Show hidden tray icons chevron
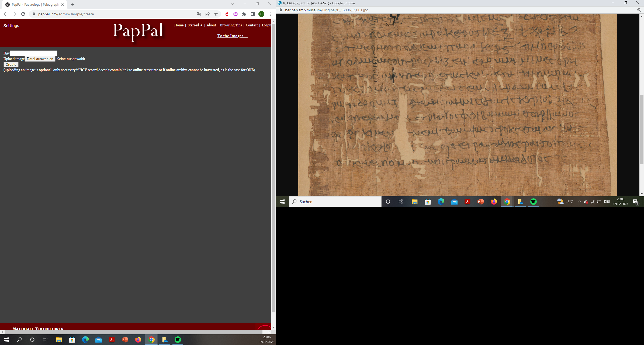 [x=579, y=202]
